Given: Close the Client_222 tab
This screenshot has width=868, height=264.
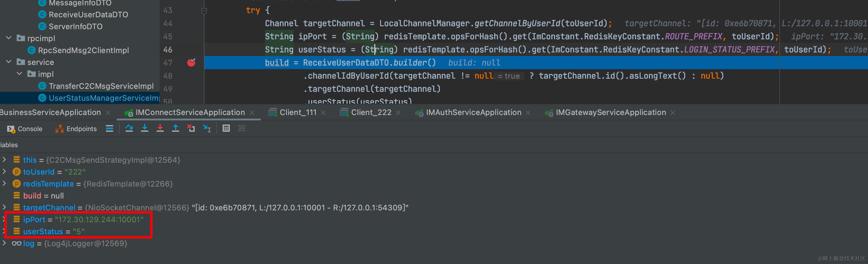Looking at the screenshot, I should click(x=398, y=113).
